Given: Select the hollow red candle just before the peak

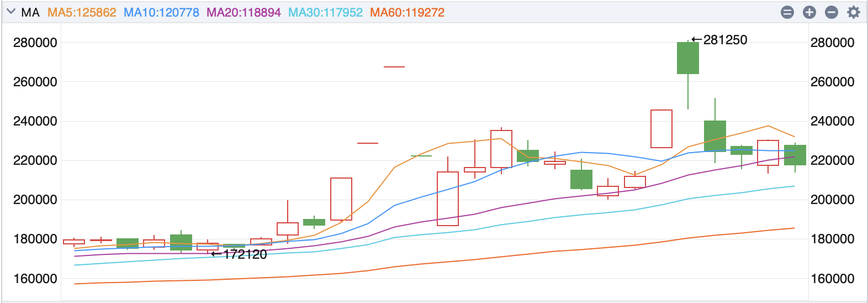Looking at the screenshot, I should (661, 129).
